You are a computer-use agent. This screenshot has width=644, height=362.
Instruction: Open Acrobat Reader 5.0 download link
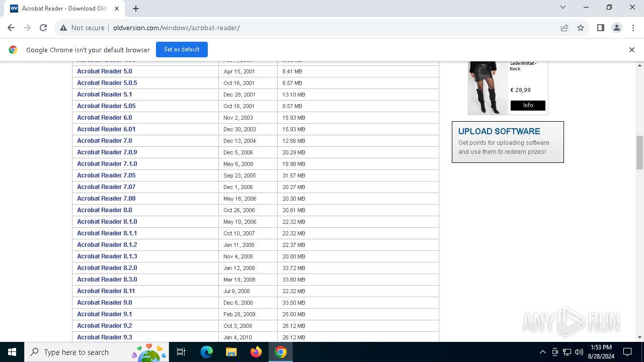[104, 71]
